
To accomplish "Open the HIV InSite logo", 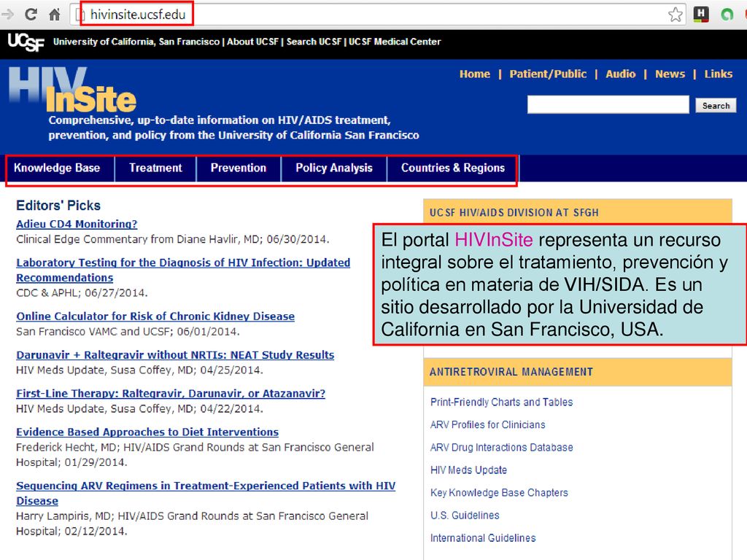I will click(72, 90).
